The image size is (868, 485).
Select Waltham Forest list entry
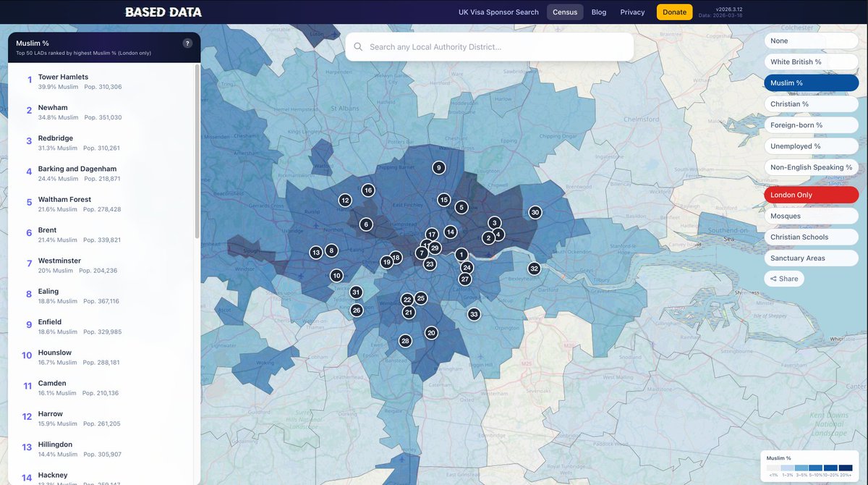pos(101,204)
